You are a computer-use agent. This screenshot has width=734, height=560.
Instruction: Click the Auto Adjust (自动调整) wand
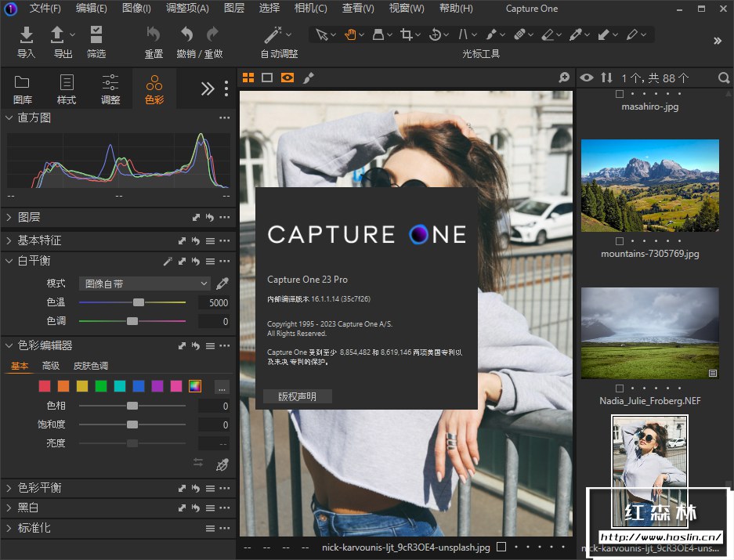(273, 34)
